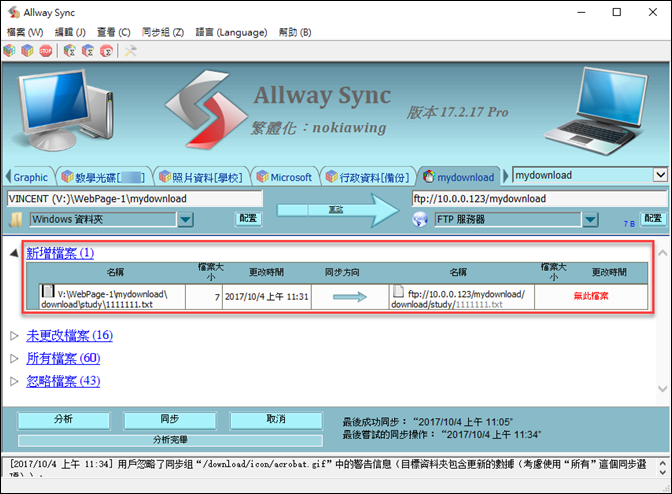
Task: Open the FTP 服務器 type dropdown
Action: point(590,220)
